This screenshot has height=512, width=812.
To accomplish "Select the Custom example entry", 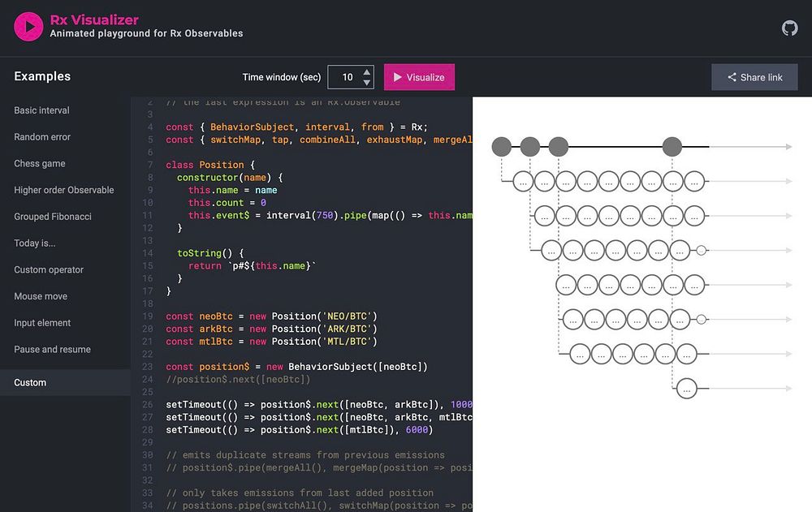I will [65, 382].
